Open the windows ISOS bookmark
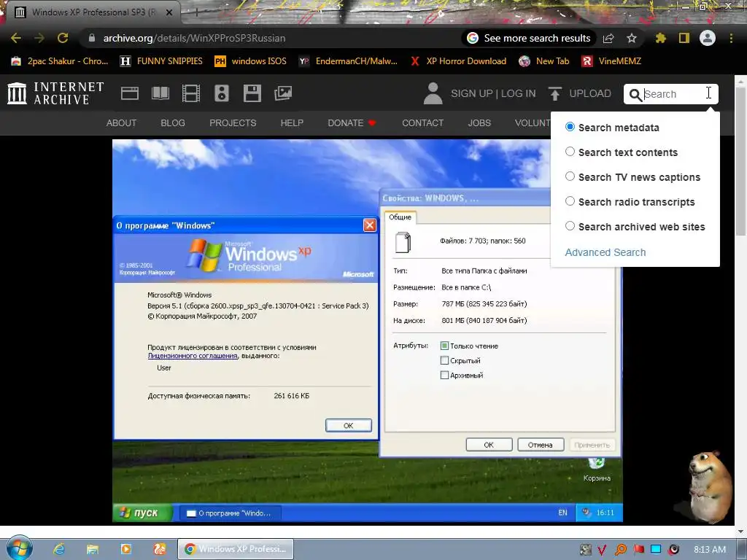 point(251,61)
